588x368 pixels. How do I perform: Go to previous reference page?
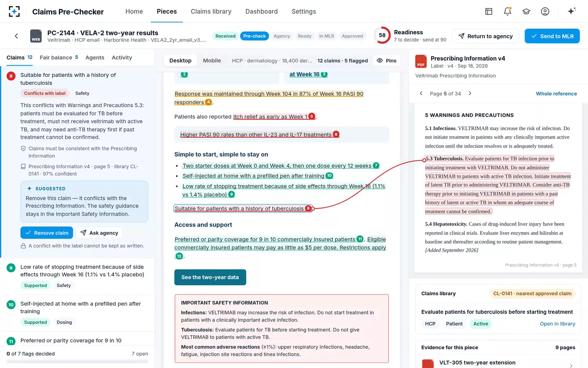(421, 94)
